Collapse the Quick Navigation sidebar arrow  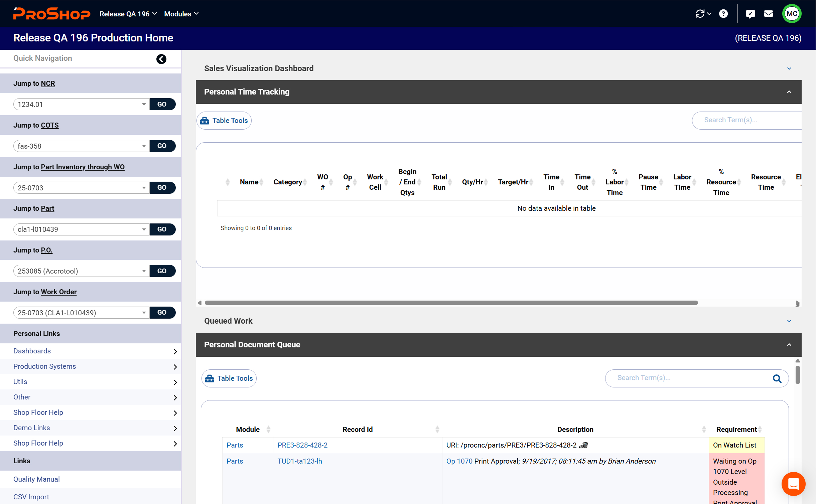(x=161, y=59)
